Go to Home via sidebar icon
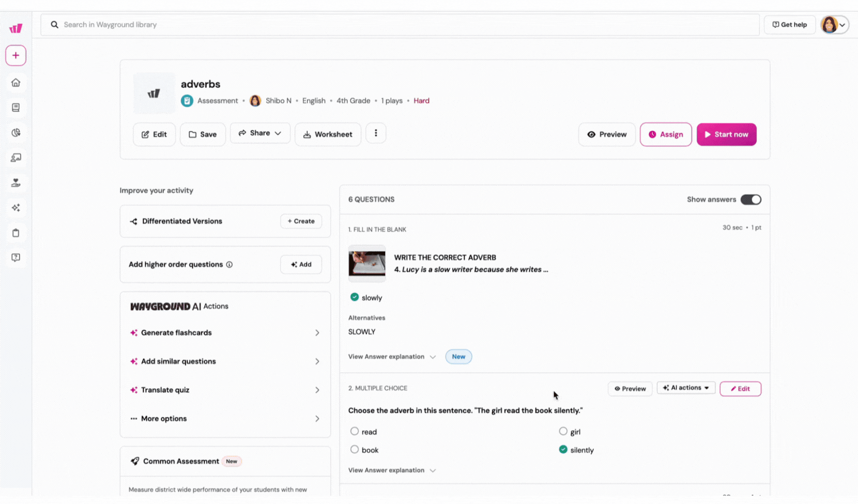 tap(16, 83)
